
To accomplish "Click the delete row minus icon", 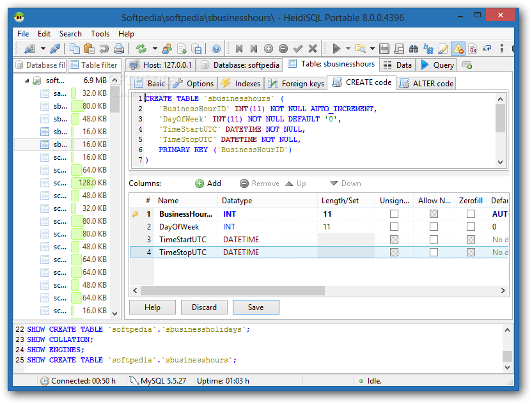I will pyautogui.click(x=283, y=49).
